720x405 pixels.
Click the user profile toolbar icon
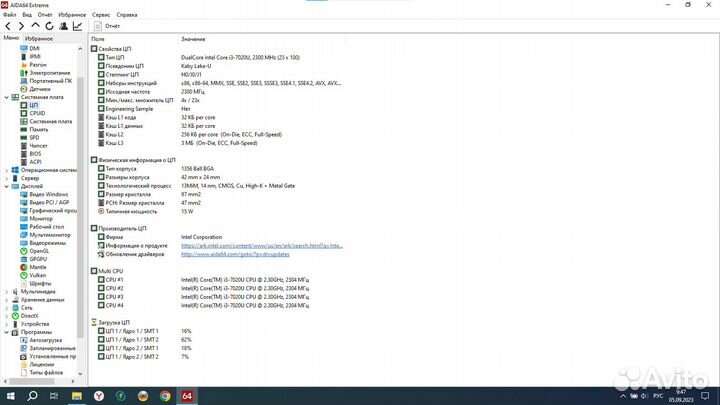click(x=63, y=26)
